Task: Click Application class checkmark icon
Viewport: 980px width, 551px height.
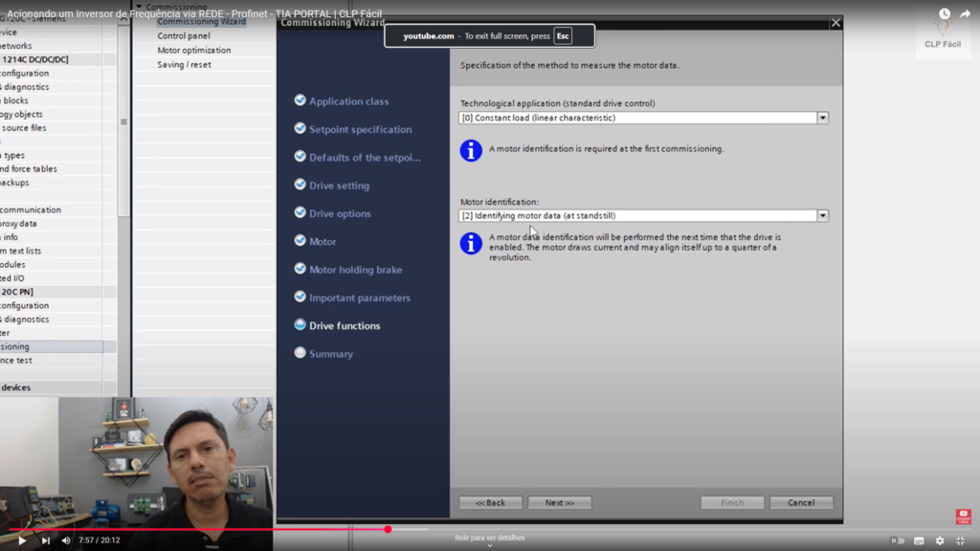Action: pyautogui.click(x=300, y=99)
